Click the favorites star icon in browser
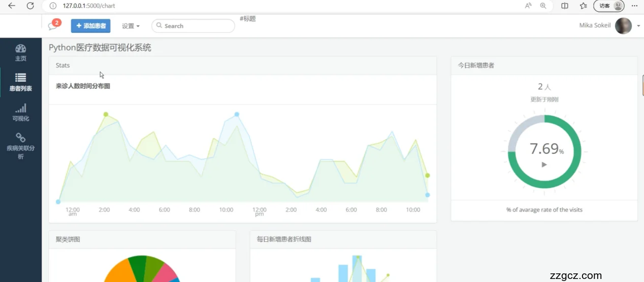Image resolution: width=644 pixels, height=282 pixels. tap(583, 6)
